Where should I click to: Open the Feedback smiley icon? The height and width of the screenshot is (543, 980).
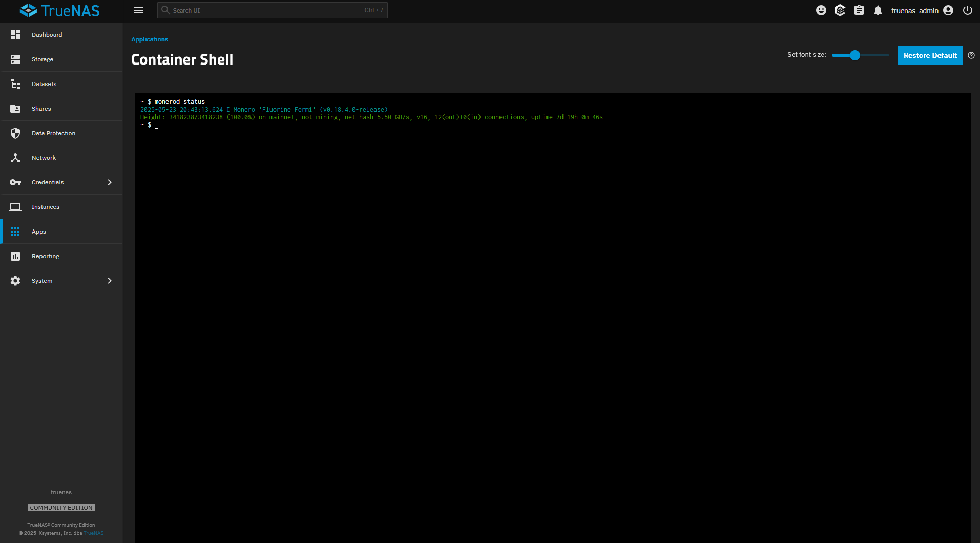click(x=821, y=10)
